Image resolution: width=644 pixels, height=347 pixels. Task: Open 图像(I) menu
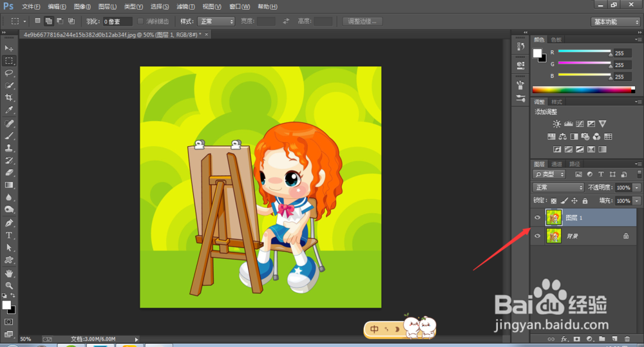click(x=82, y=6)
